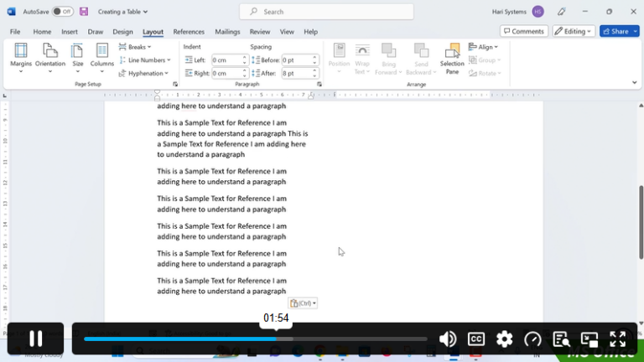644x362 pixels.
Task: Expand the Breaks dropdown
Action: 135,47
